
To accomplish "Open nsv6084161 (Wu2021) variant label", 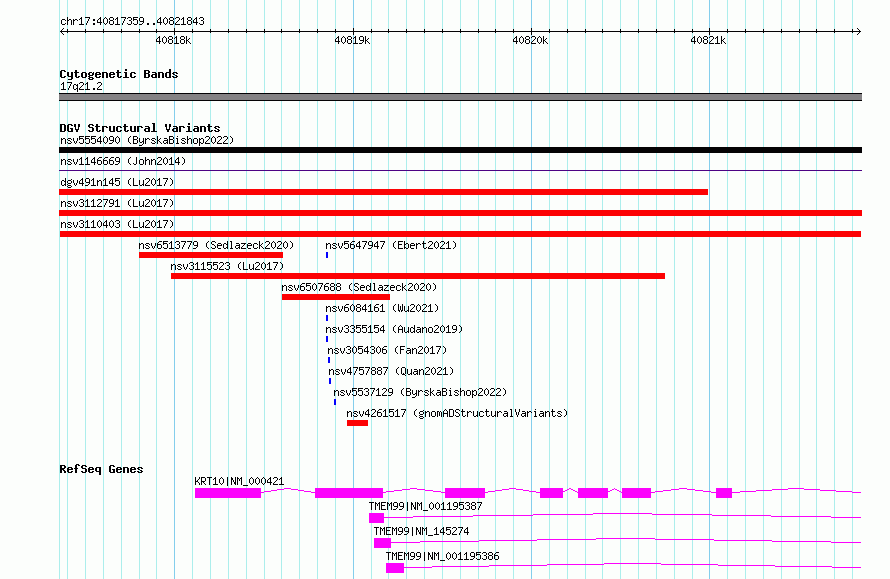I will pos(382,308).
